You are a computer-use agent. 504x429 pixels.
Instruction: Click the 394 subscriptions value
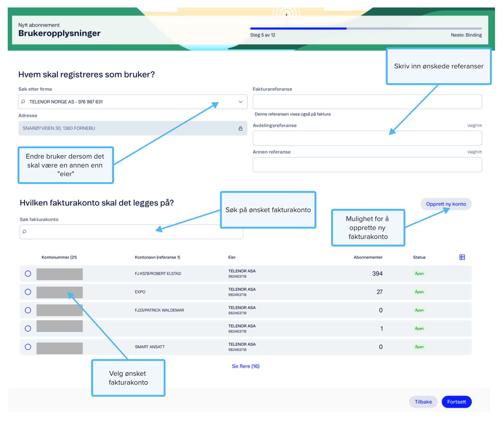coord(377,274)
